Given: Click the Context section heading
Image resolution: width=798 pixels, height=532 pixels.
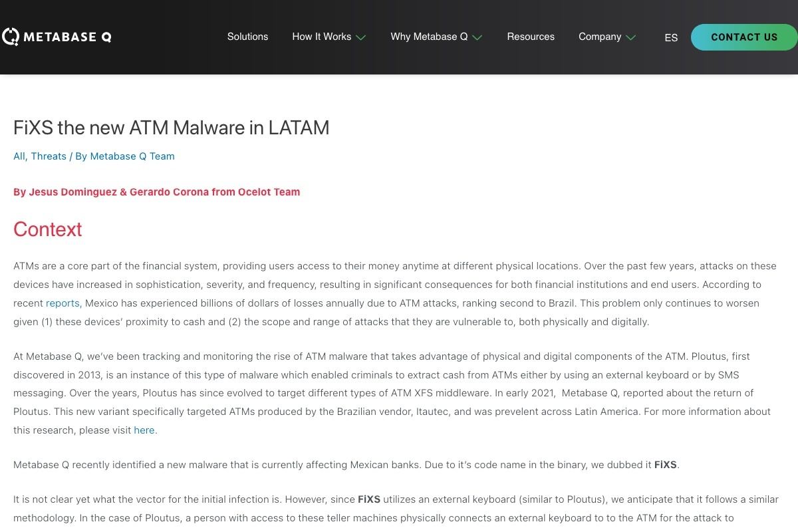Looking at the screenshot, I should point(48,229).
